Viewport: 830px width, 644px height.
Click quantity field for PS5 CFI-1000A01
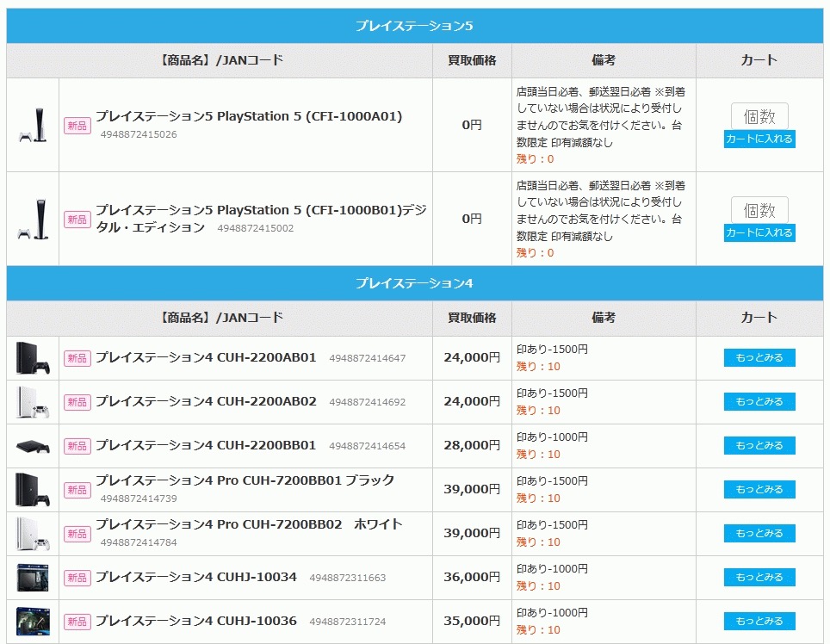point(759,117)
